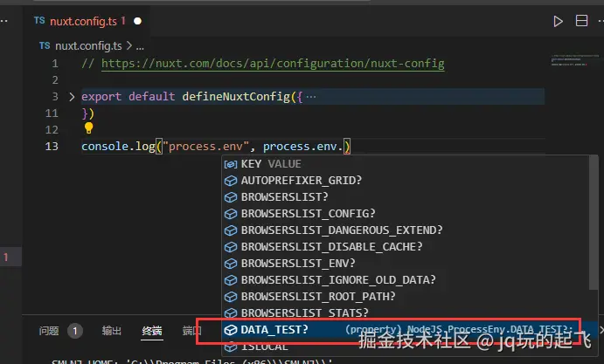The width and height of the screenshot is (604, 364).
Task: Choose BROWSERSLIST_ROOT_PATH? suggestion
Action: (x=406, y=297)
